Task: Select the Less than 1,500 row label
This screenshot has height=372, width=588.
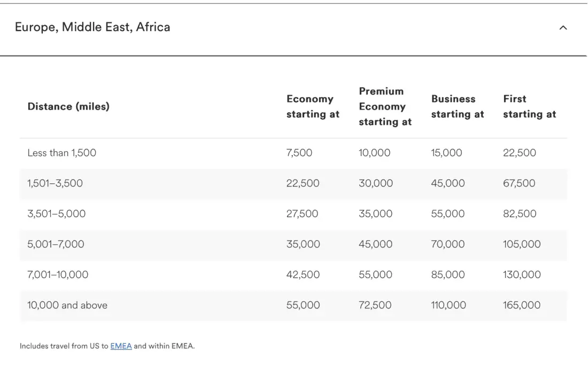Action: pyautogui.click(x=62, y=153)
